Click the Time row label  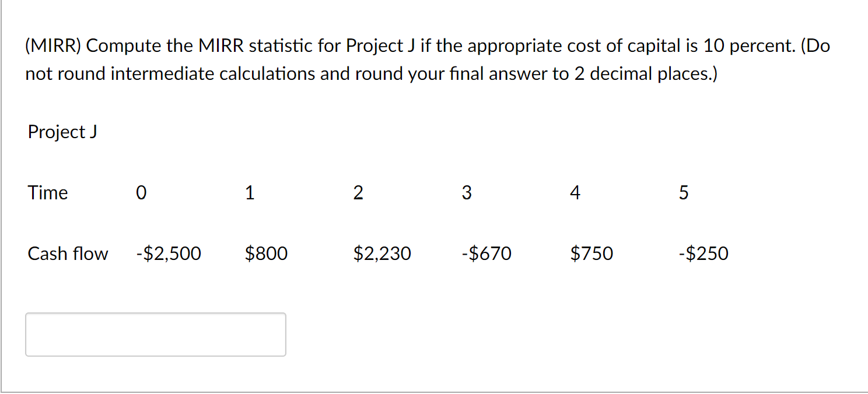coord(48,193)
